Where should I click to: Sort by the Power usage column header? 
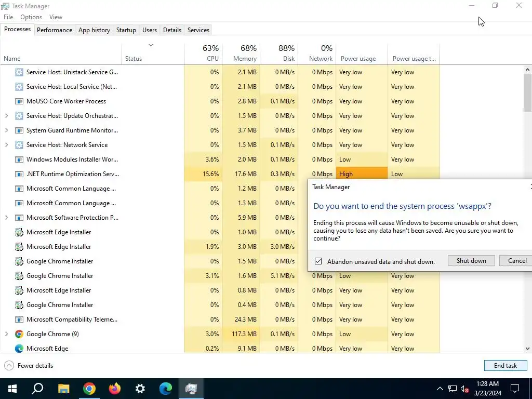point(362,54)
